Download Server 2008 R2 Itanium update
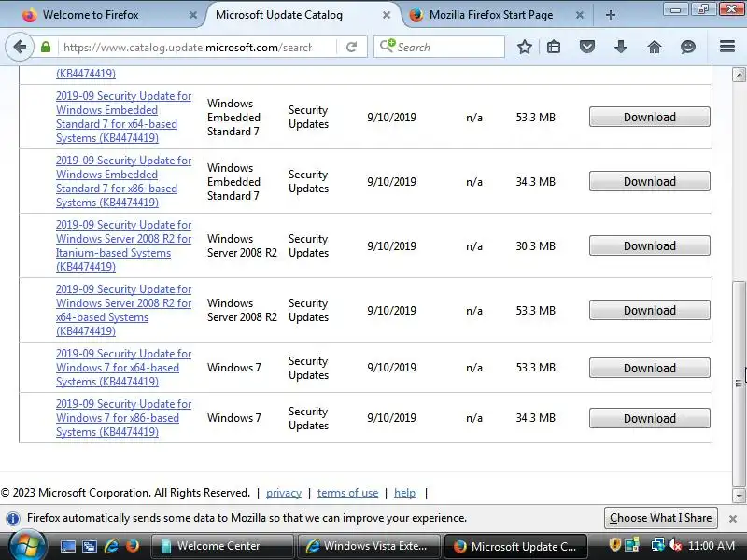 pyautogui.click(x=649, y=245)
